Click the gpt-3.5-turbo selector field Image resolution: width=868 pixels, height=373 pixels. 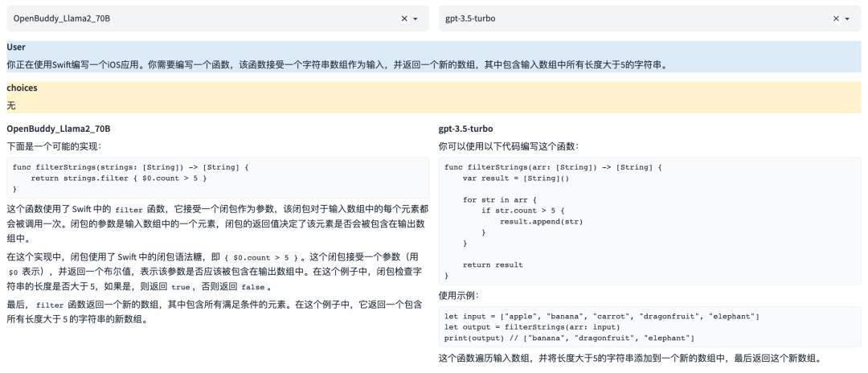pyautogui.click(x=650, y=18)
